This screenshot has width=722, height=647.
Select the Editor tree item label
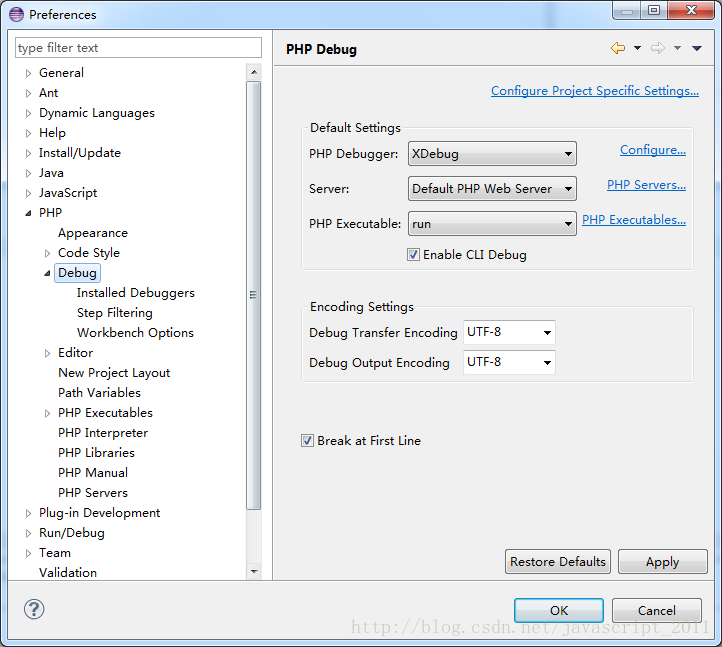[x=76, y=353]
